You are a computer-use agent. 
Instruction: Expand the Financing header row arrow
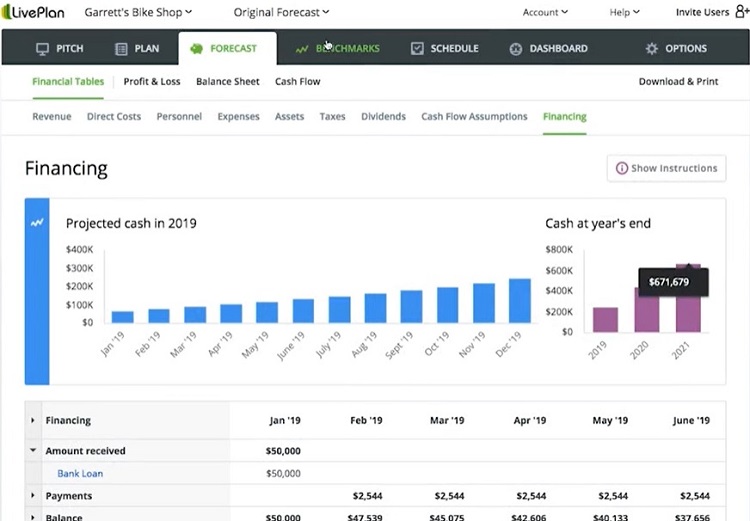[33, 421]
